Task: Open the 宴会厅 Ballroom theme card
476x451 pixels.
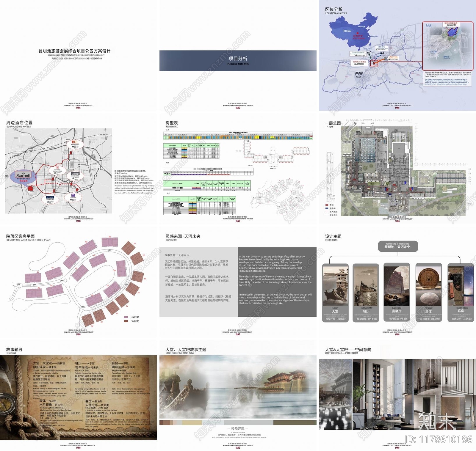Action: coord(397,292)
